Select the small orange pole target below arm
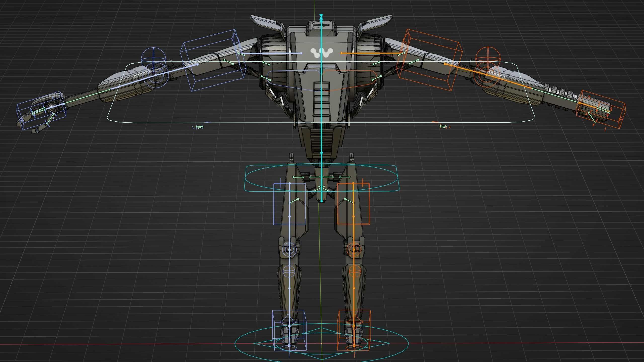This screenshot has height=362, width=644. click(443, 126)
